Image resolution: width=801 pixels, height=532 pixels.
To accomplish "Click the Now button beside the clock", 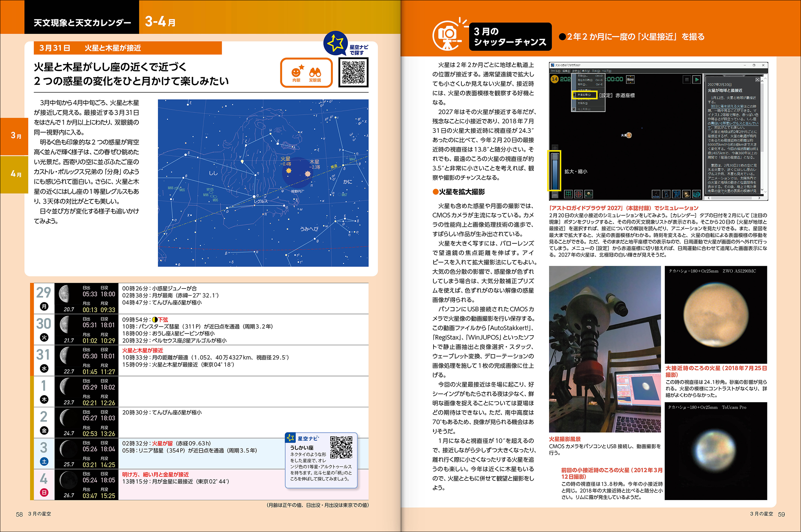I will [x=631, y=80].
